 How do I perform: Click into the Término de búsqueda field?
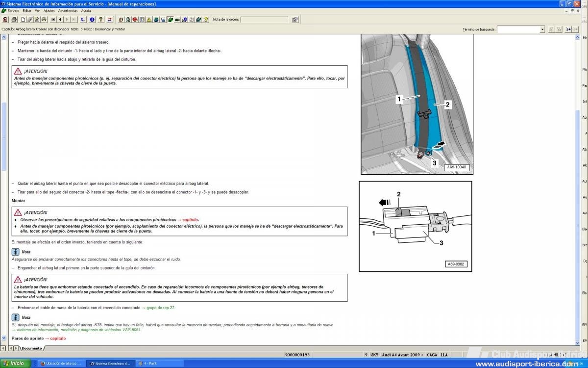pyautogui.click(x=518, y=29)
